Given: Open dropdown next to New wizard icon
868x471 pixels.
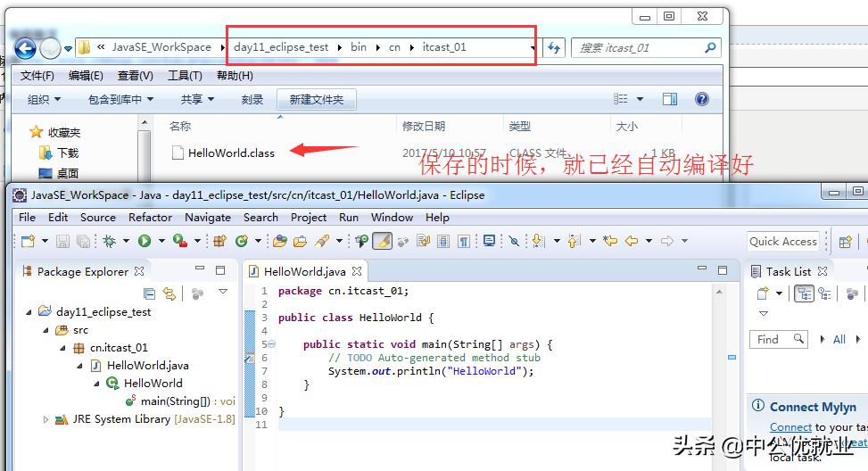Looking at the screenshot, I should pyautogui.click(x=45, y=241).
